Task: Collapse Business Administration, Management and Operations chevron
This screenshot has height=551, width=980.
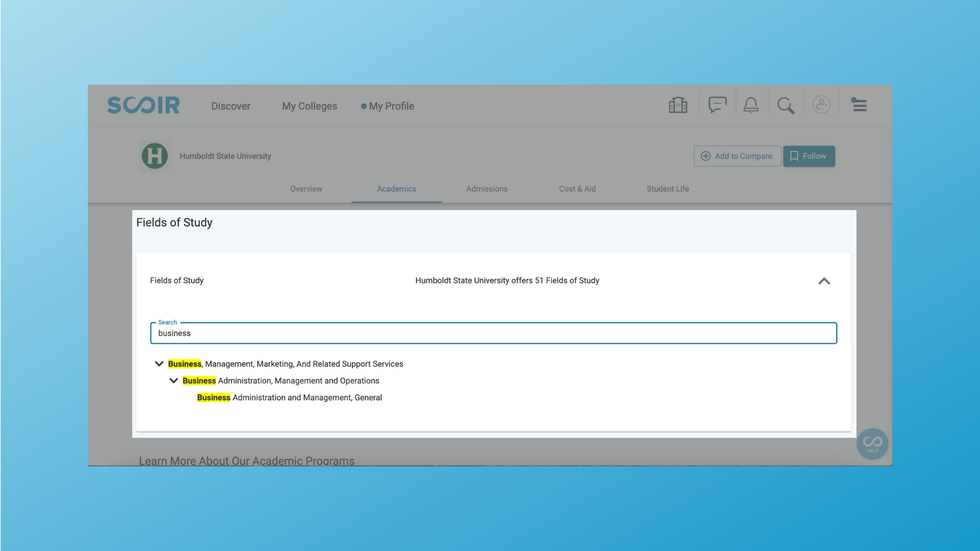Action: 174,381
